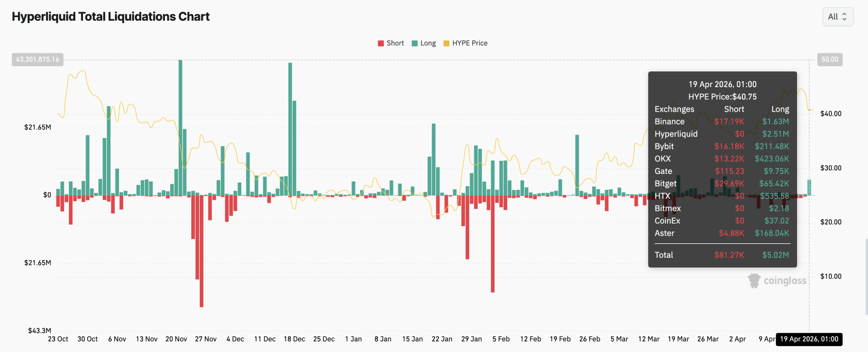The height and width of the screenshot is (352, 868).
Task: Click the "Binance" exchange name in tooltip
Action: (670, 122)
